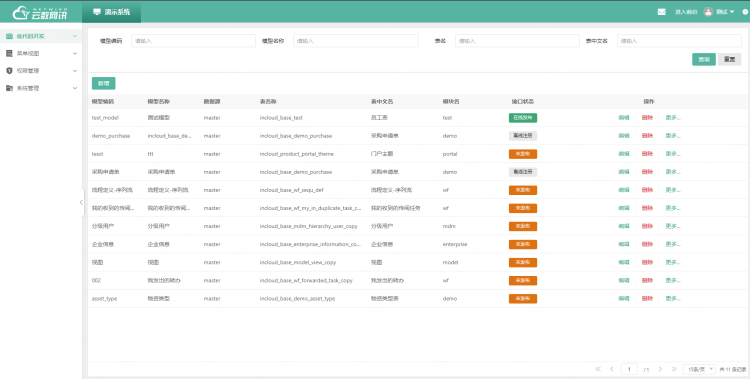750x379 pixels.
Task: Select the monitor tab in top header
Action: tap(111, 12)
